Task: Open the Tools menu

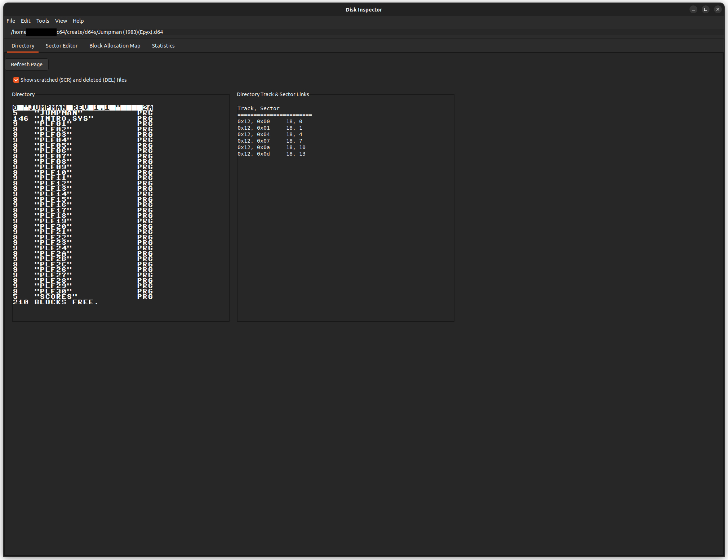Action: click(43, 21)
